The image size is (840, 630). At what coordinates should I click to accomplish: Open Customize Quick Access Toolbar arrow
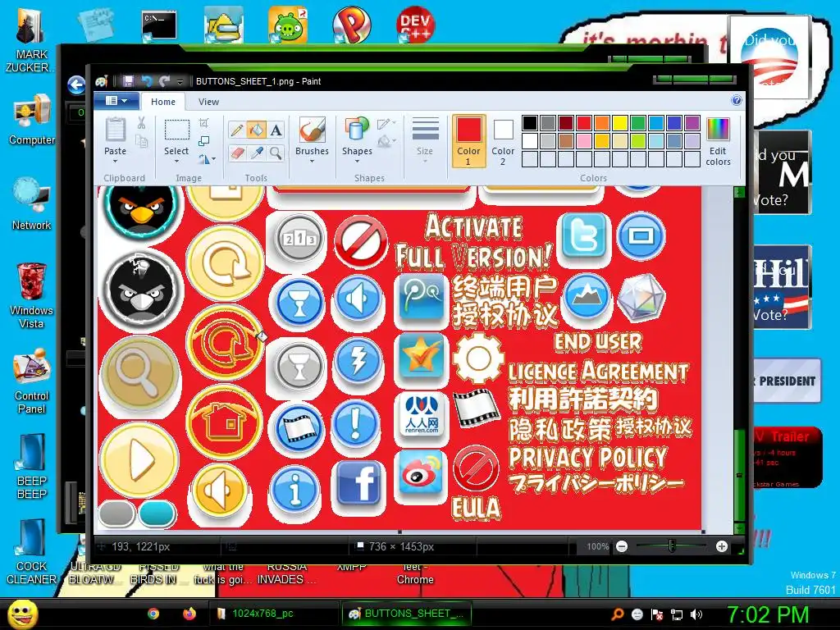(x=180, y=81)
